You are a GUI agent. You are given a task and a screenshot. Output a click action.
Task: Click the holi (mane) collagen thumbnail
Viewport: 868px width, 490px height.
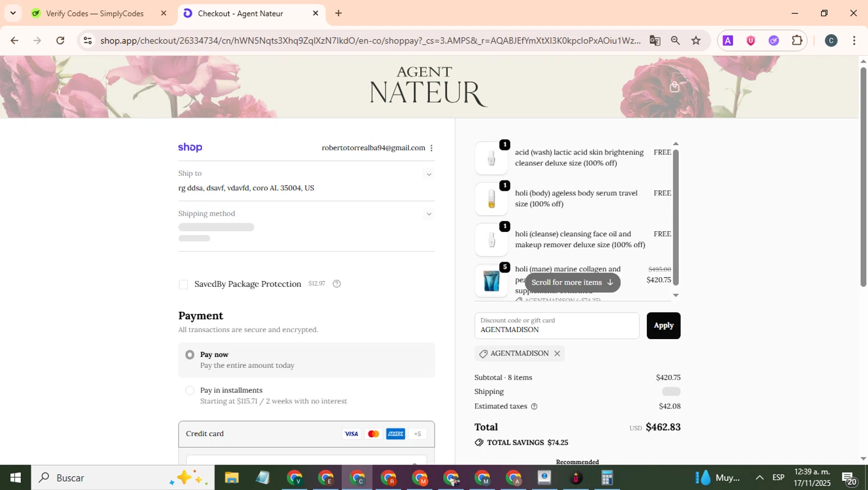click(491, 281)
